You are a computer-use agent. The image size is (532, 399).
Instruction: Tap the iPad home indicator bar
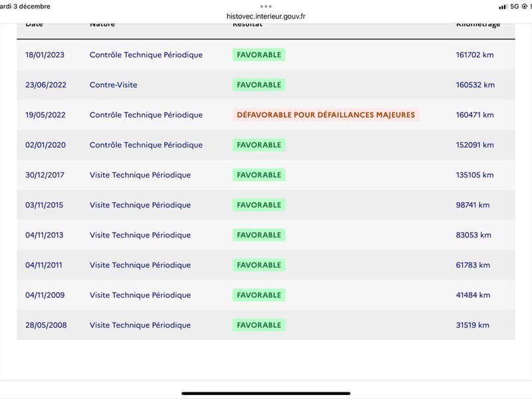pos(266,394)
